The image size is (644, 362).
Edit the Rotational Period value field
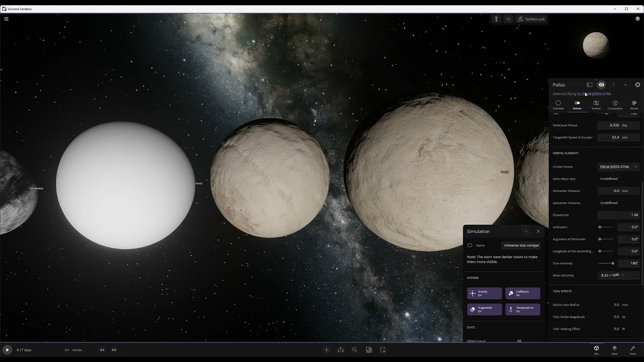click(x=618, y=125)
